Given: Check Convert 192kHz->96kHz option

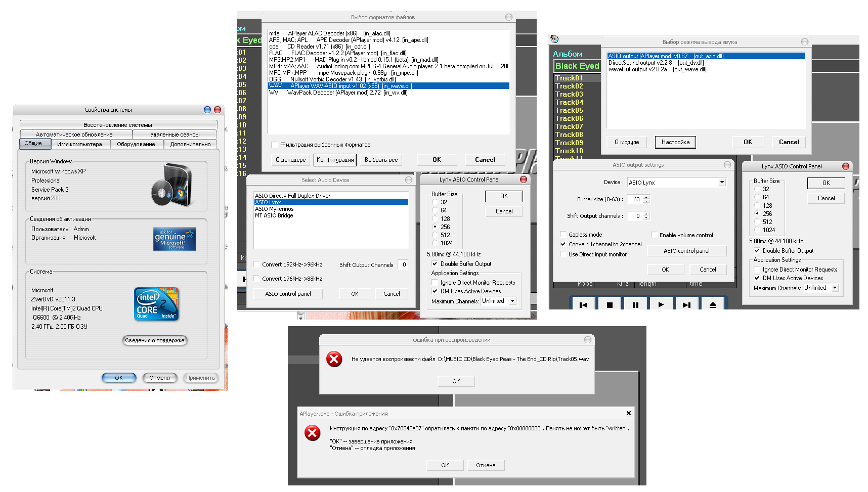Looking at the screenshot, I should point(256,264).
